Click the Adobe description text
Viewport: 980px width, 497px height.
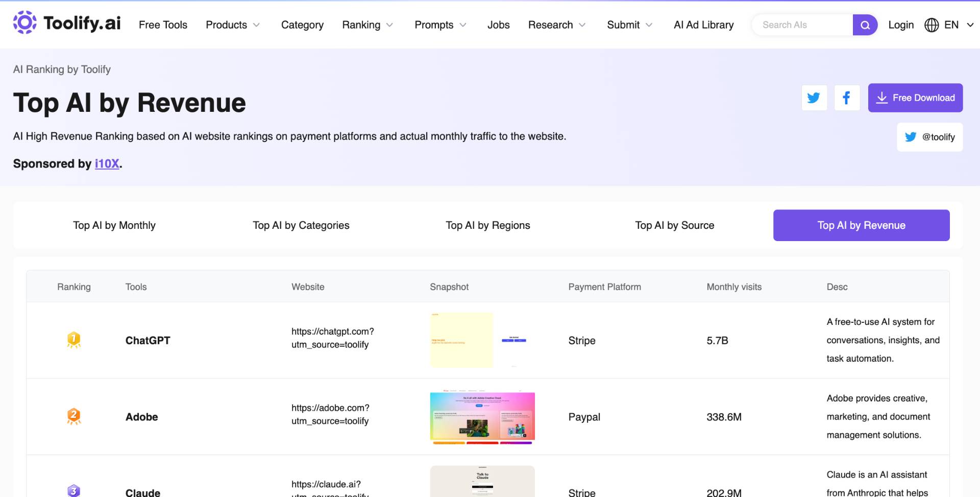(x=878, y=417)
